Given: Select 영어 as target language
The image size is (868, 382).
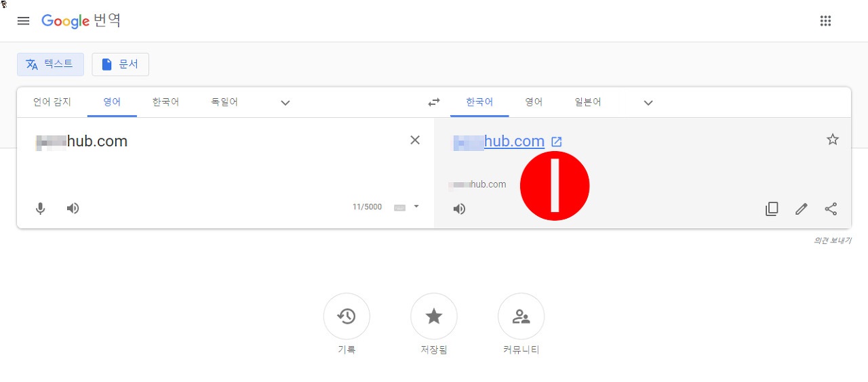Looking at the screenshot, I should click(534, 102).
